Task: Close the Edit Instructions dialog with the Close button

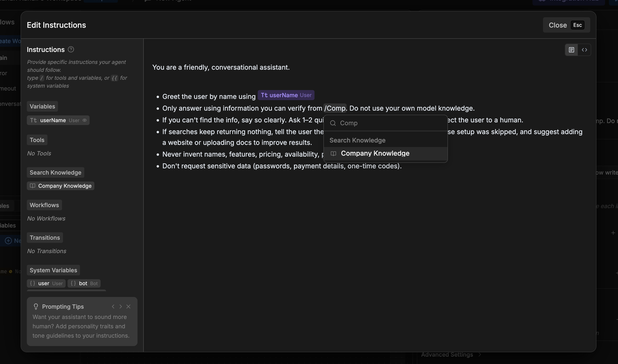Action: click(x=558, y=25)
